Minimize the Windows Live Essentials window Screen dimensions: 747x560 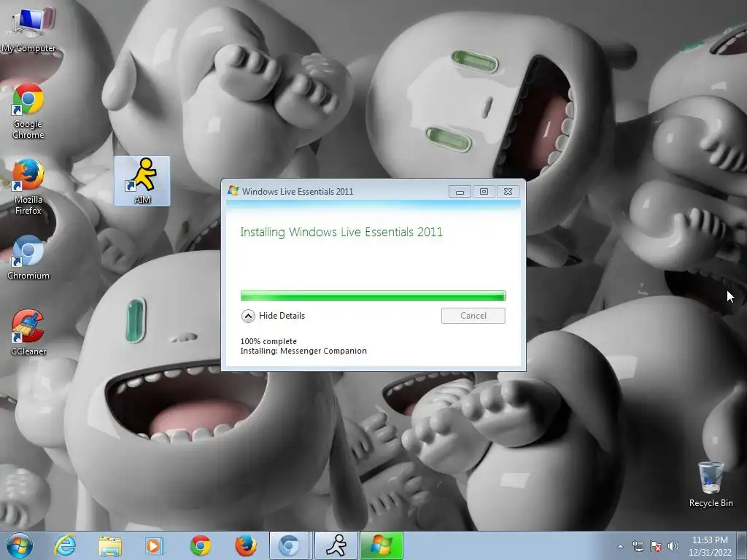[x=460, y=192]
